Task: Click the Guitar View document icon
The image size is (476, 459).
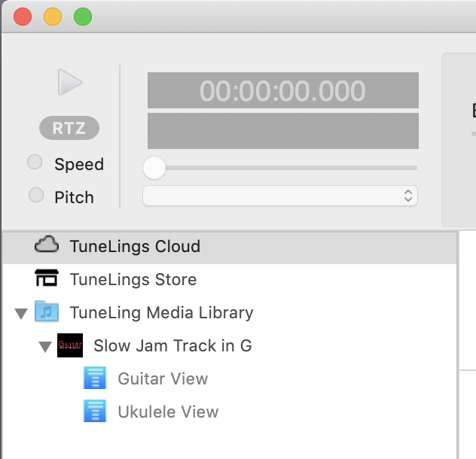Action: 95,378
